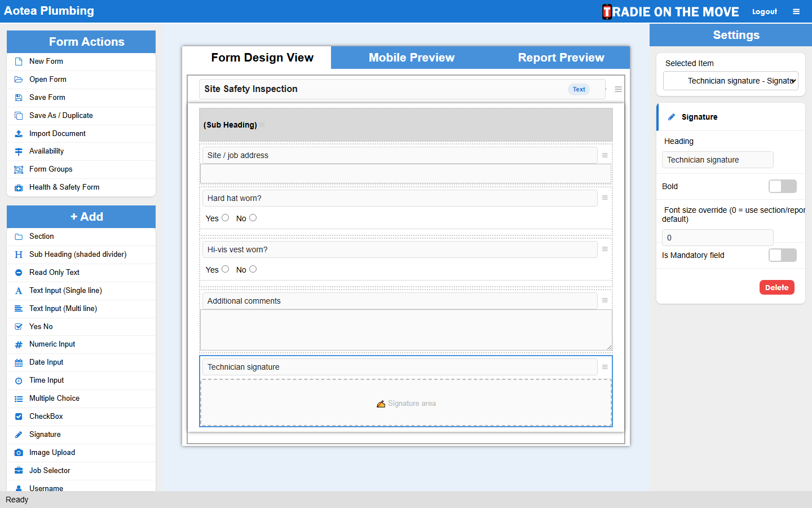Click the Hi-vis vest worn? question label
Image resolution: width=812 pixels, height=508 pixels.
400,249
